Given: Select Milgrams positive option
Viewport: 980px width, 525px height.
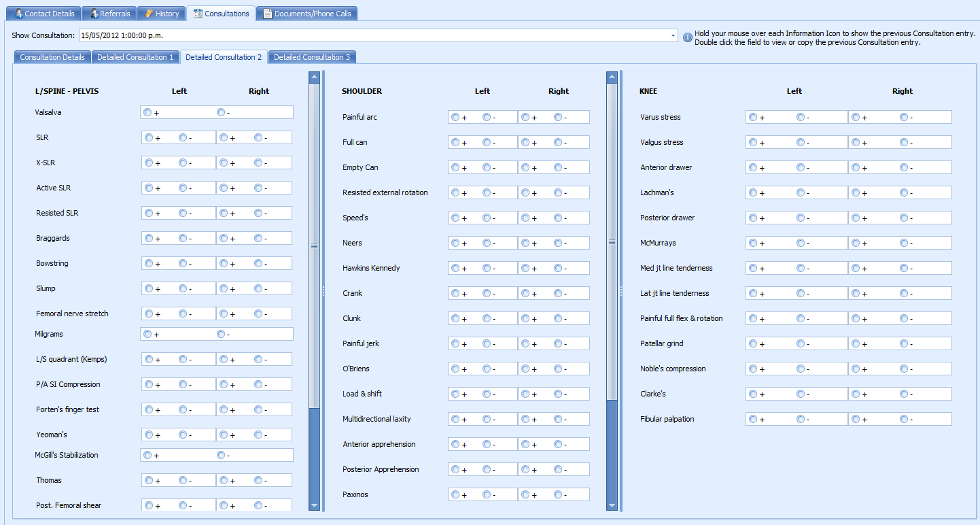Looking at the screenshot, I should [x=147, y=334].
